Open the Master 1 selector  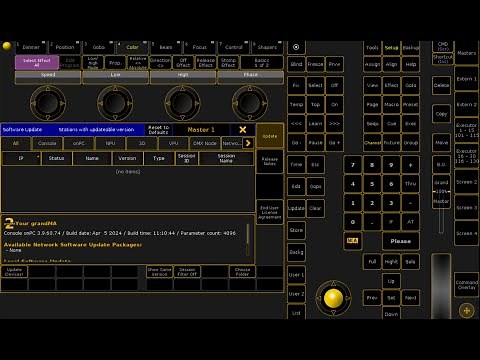(201, 130)
